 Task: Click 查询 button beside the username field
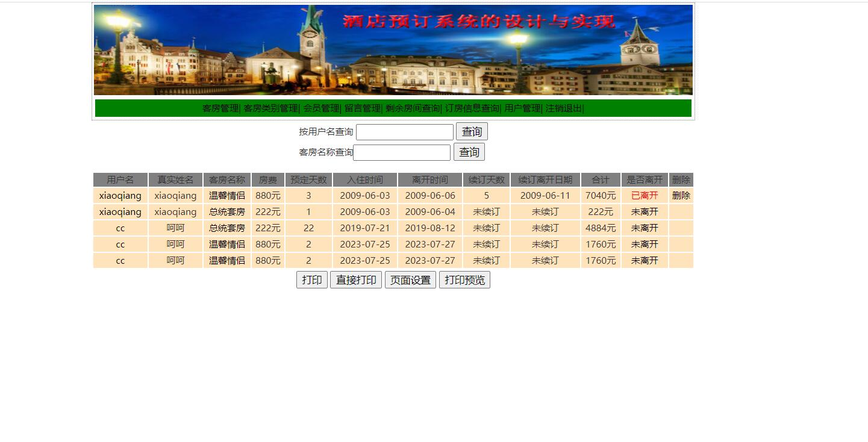[x=472, y=132]
